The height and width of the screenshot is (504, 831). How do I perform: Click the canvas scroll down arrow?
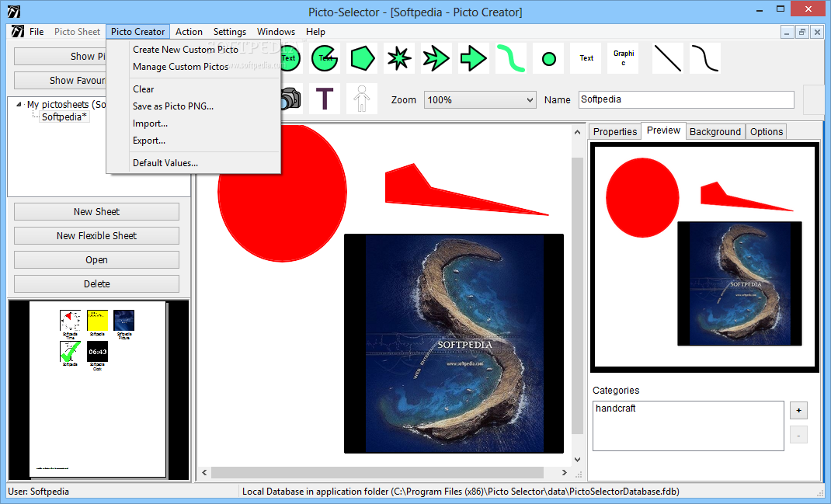coord(577,459)
